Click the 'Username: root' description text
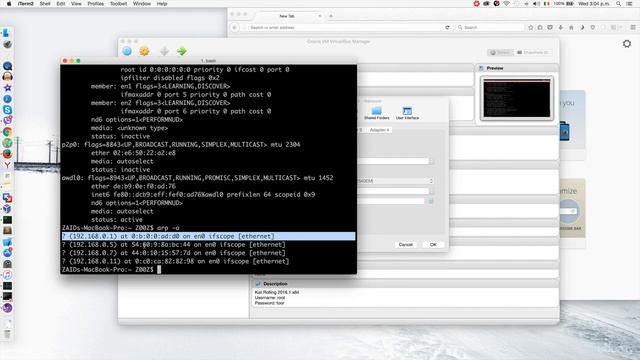 pos(270,298)
